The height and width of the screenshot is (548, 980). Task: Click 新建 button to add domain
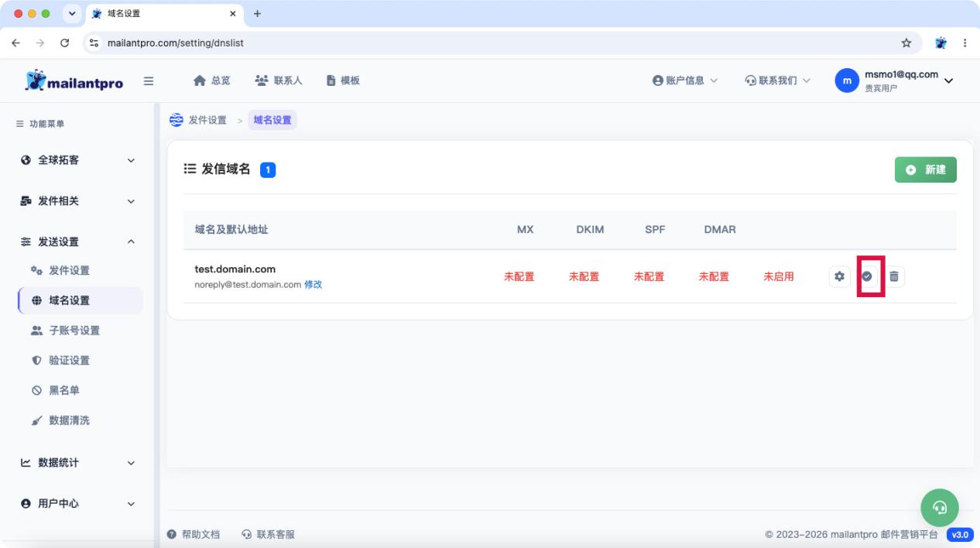[926, 170]
